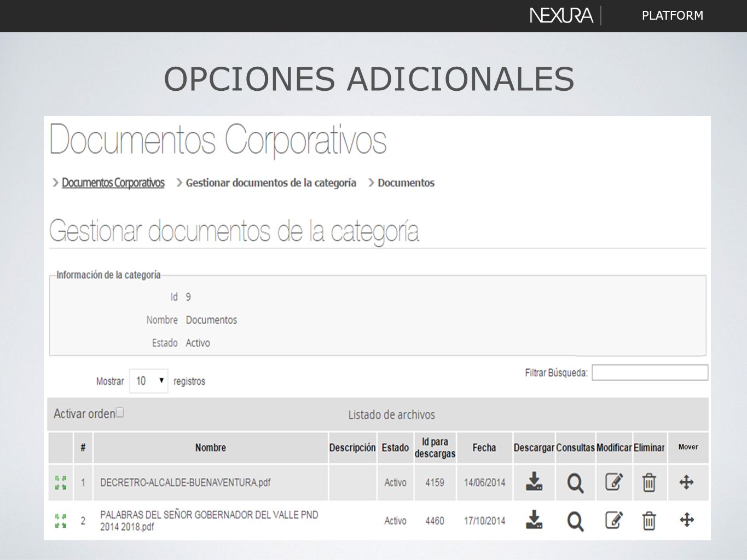Viewport: 747px width, 560px height.
Task: Click the Mover column header
Action: [x=688, y=447]
